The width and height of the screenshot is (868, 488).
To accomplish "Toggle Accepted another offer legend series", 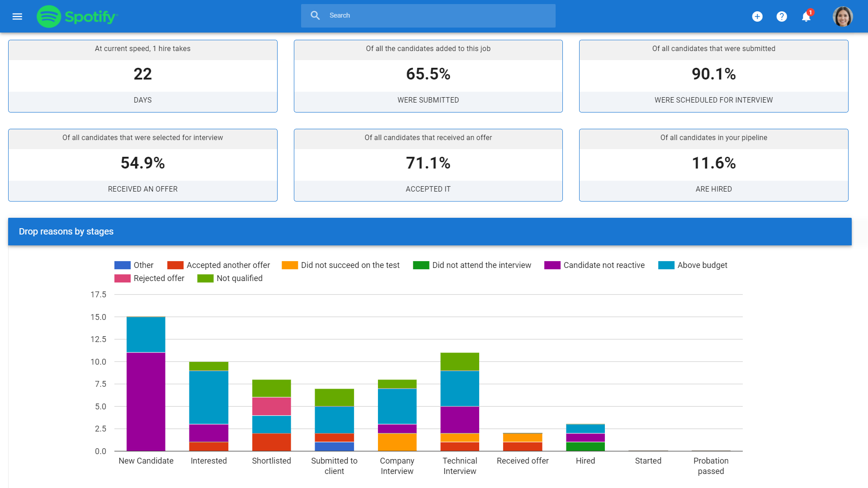I will (219, 265).
